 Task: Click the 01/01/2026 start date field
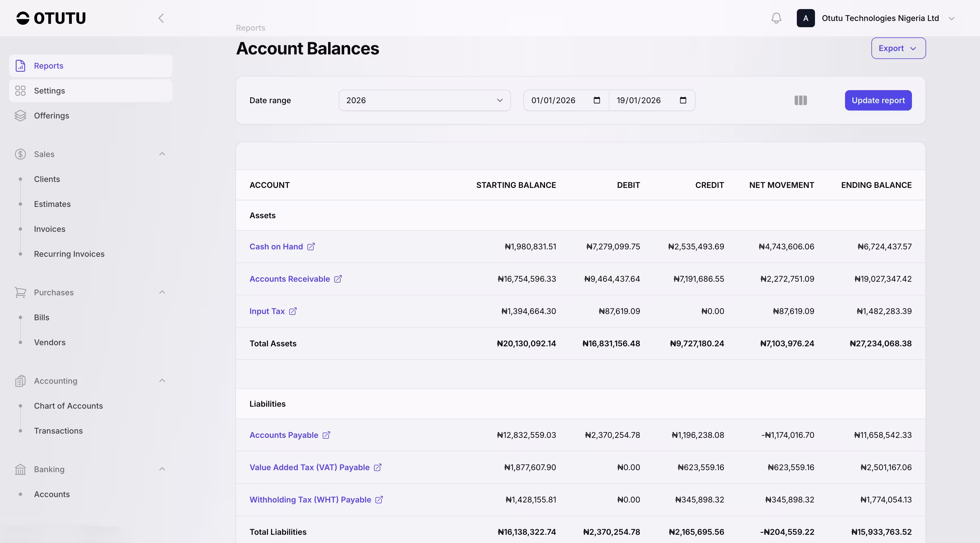click(553, 100)
